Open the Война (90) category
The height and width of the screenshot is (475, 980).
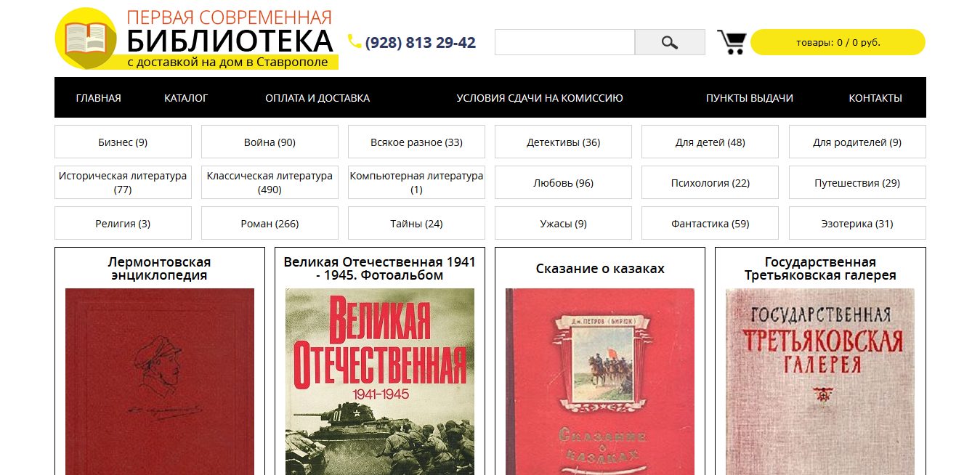[x=270, y=142]
